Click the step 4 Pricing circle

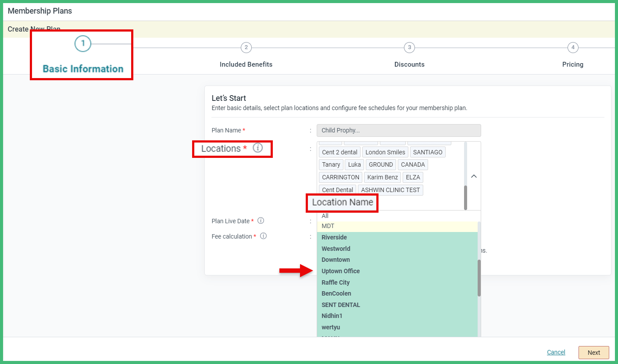pos(572,47)
